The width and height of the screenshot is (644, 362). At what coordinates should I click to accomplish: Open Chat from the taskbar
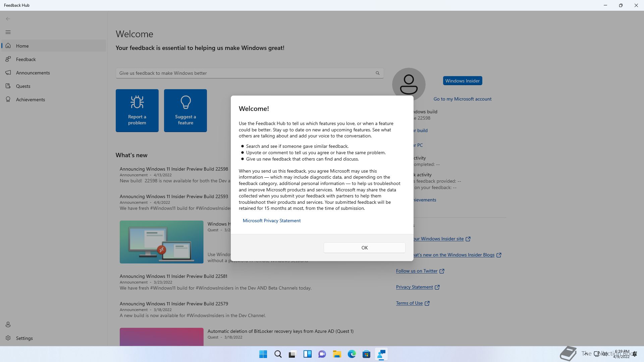click(x=322, y=354)
